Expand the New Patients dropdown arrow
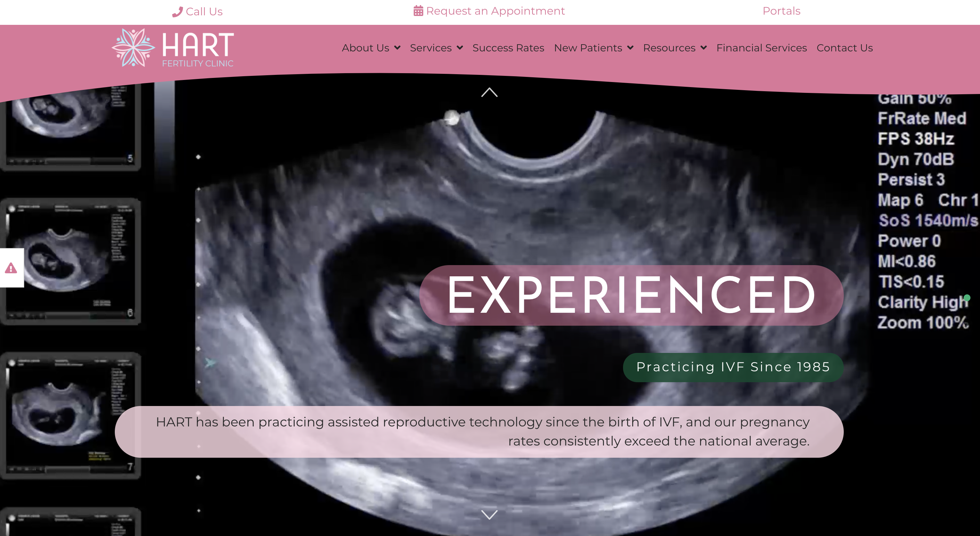 [x=630, y=48]
